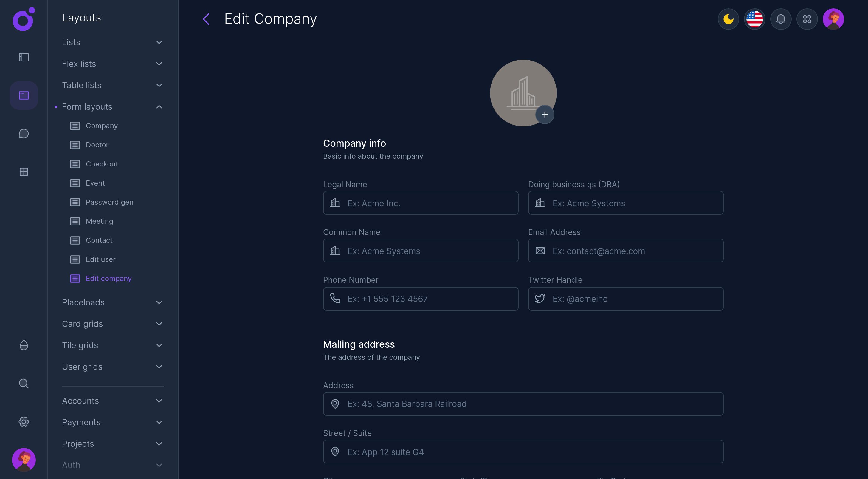This screenshot has width=868, height=479.
Task: Click inside the Legal Name input field
Action: coord(421,203)
